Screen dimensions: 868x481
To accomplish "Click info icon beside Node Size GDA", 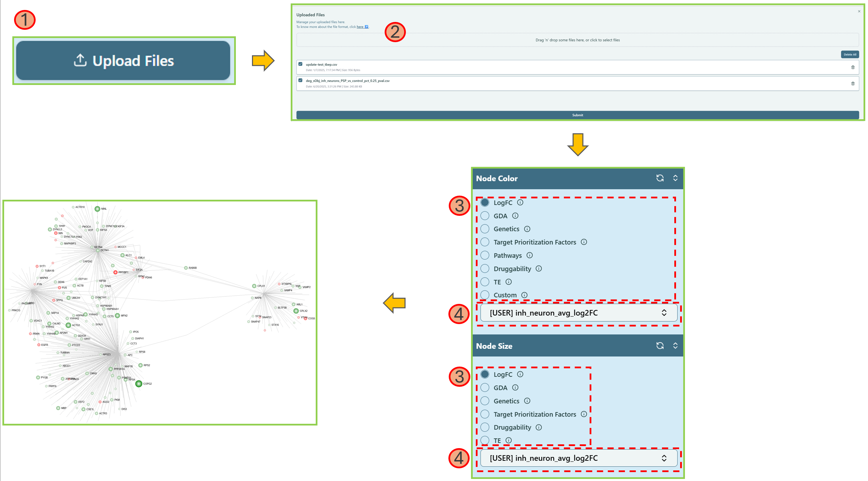I will tap(515, 387).
